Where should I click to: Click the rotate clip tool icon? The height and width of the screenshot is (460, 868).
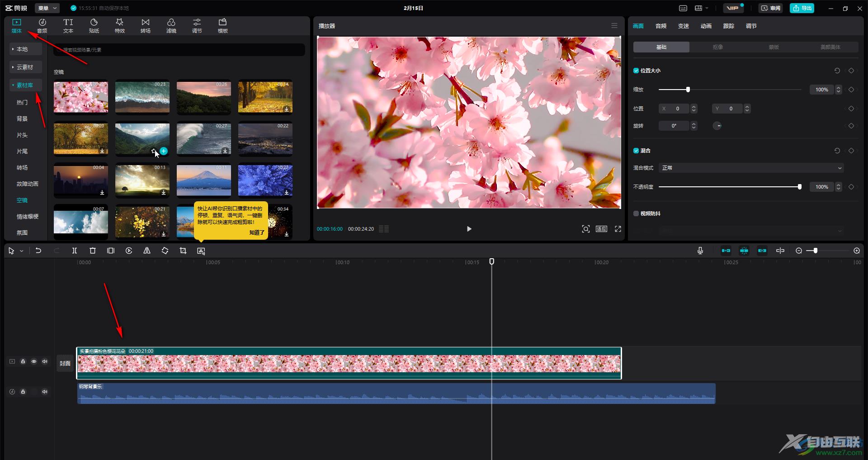pos(165,251)
